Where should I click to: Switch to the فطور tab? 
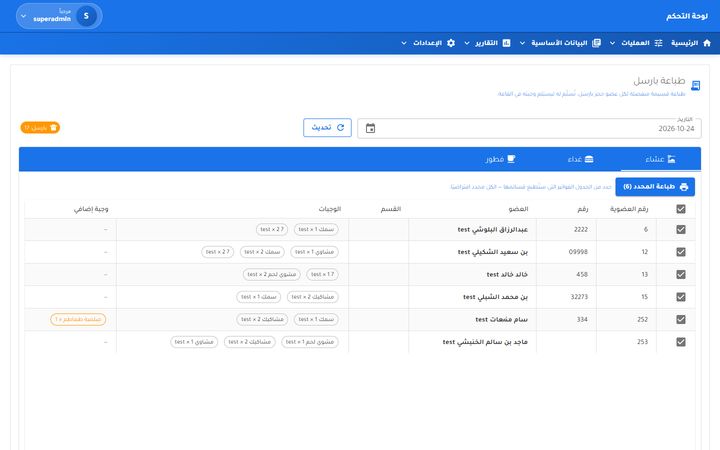pyautogui.click(x=501, y=159)
